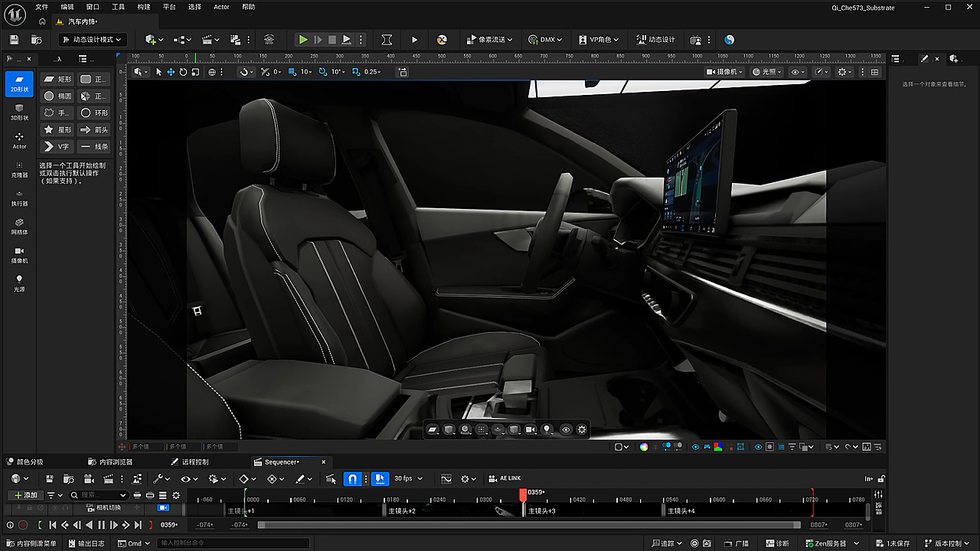
Task: Open the browse content icon next to save
Action: click(x=36, y=39)
